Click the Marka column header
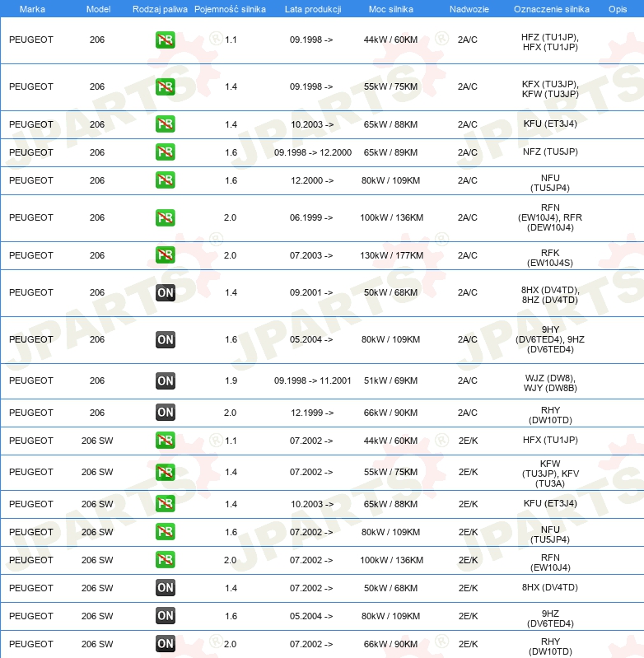644x658 pixels. tap(32, 9)
